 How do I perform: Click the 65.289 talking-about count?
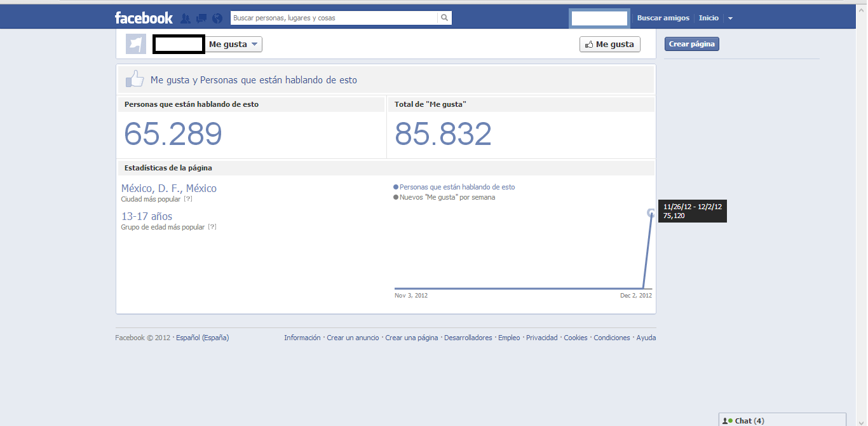(173, 134)
